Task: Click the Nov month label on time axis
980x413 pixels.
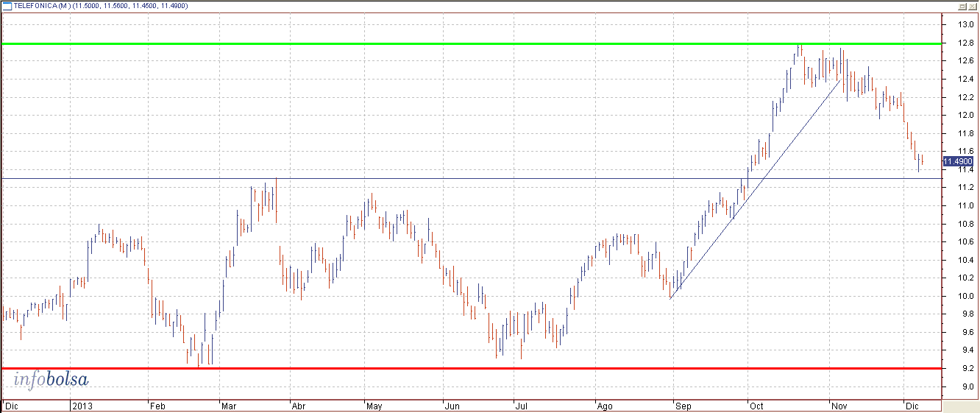Action: (x=839, y=406)
